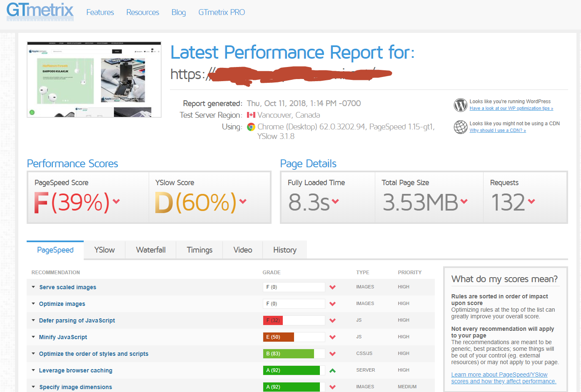Expand Defer parsing of JavaScript triangle
Image resolution: width=581 pixels, height=392 pixels.
[33, 320]
